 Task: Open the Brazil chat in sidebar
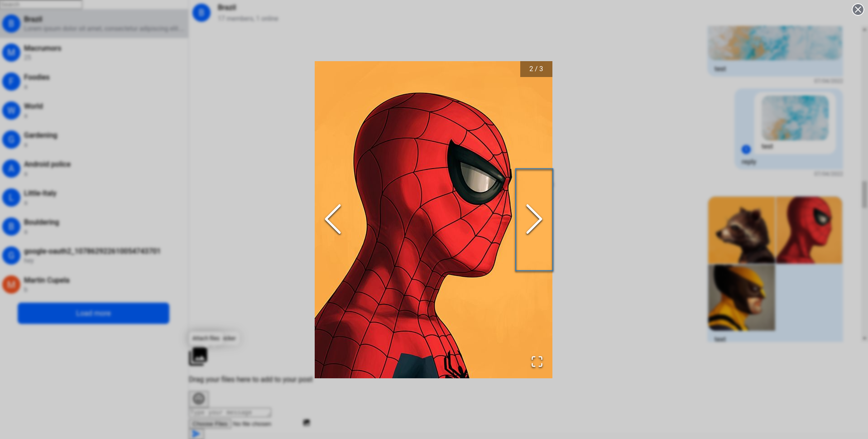pos(94,24)
